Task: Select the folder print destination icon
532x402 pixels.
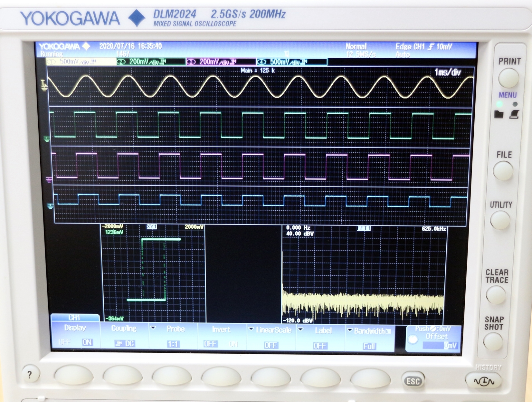Action: [x=499, y=114]
